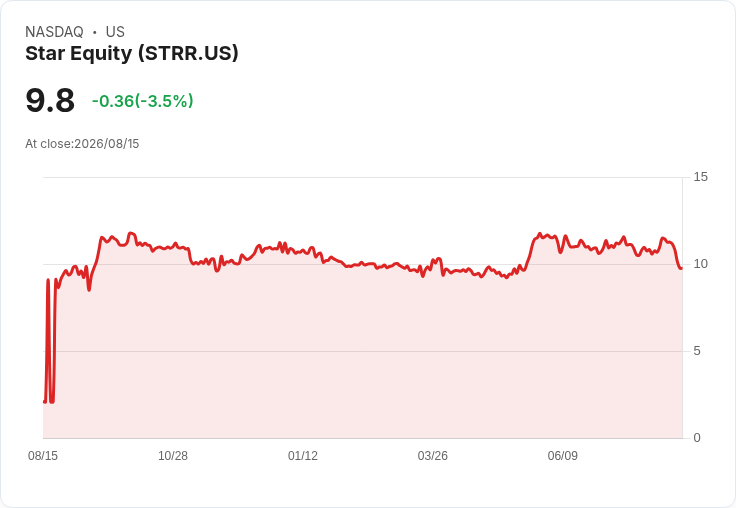
Task: Click the -0.36(-3.5%) change value
Action: coord(143,101)
